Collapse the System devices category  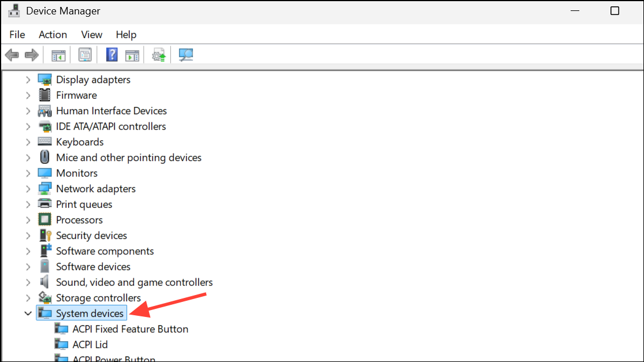pyautogui.click(x=28, y=314)
